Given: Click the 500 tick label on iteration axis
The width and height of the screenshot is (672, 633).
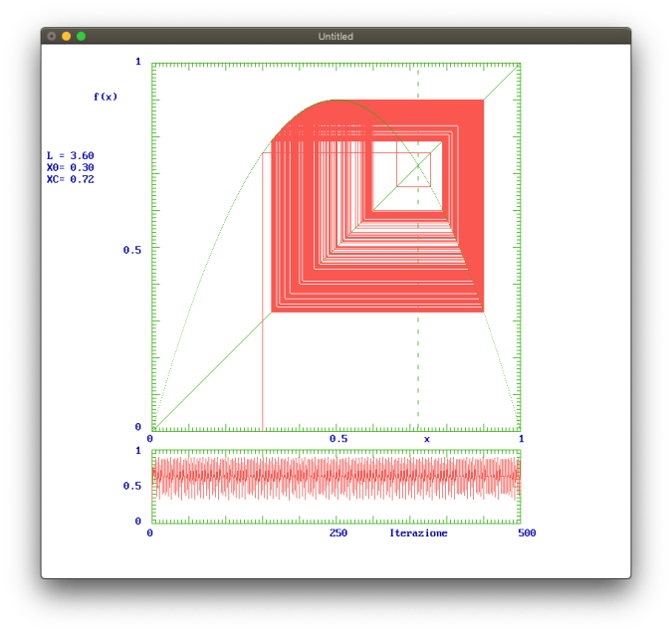Looking at the screenshot, I should tap(526, 533).
